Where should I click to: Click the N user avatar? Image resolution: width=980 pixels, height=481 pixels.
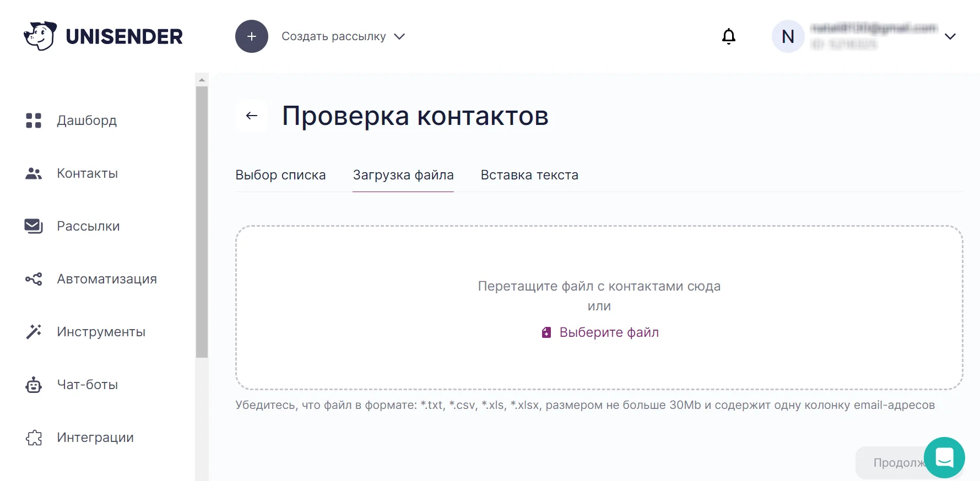coord(788,36)
